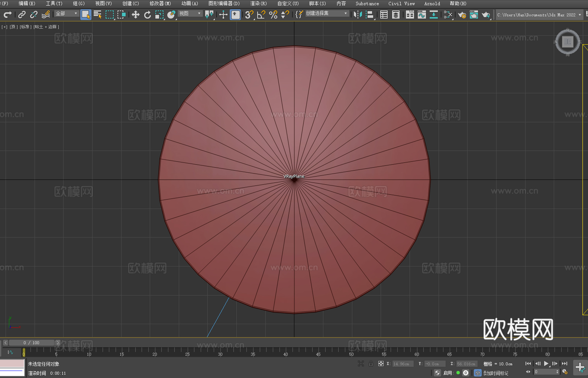Activate the Select Object tool
This screenshot has height=378, width=588.
tap(86, 14)
